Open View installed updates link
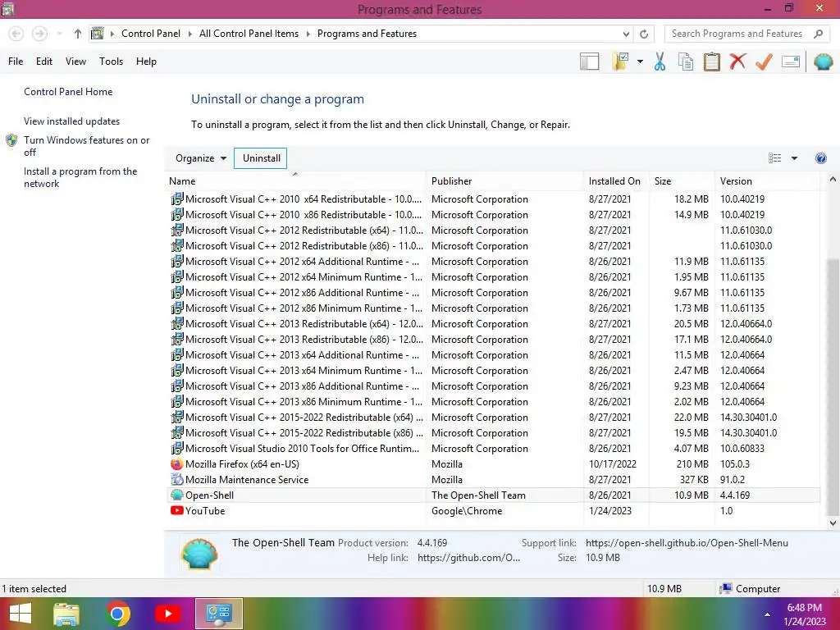The width and height of the screenshot is (840, 630). coord(72,121)
